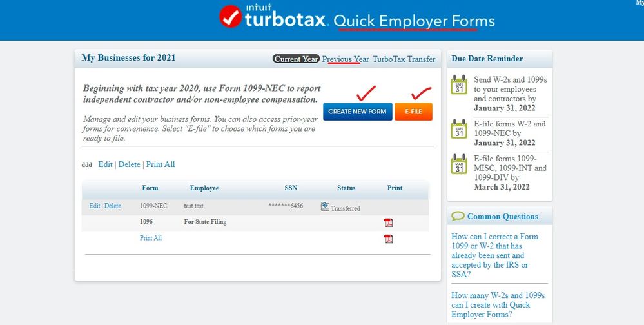Click the calendar icon beside E-file W-2 reminder
The height and width of the screenshot is (325, 644).
[x=459, y=128]
